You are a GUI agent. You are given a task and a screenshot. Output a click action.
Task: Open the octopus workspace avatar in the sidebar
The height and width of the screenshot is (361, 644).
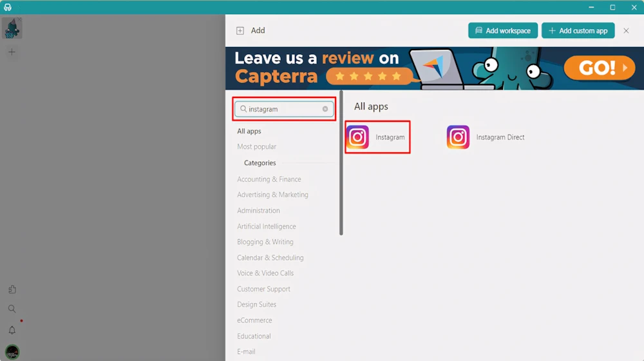pyautogui.click(x=12, y=28)
